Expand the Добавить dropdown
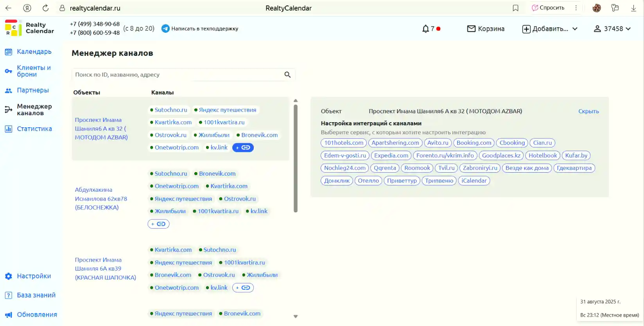644x326 pixels. click(550, 29)
